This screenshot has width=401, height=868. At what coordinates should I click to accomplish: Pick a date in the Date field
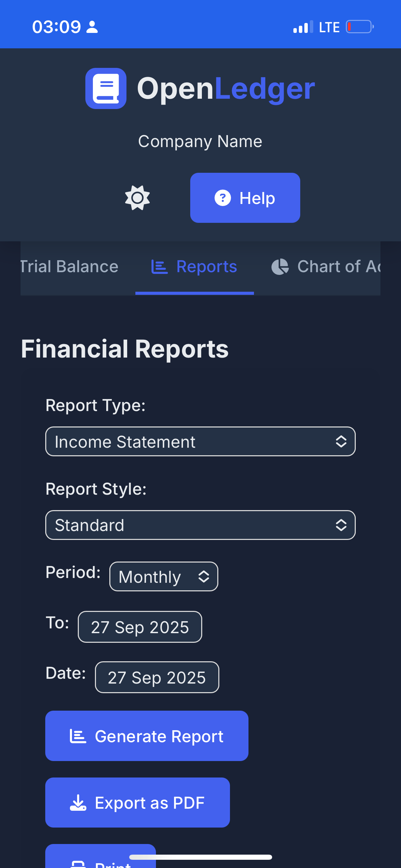point(157,677)
